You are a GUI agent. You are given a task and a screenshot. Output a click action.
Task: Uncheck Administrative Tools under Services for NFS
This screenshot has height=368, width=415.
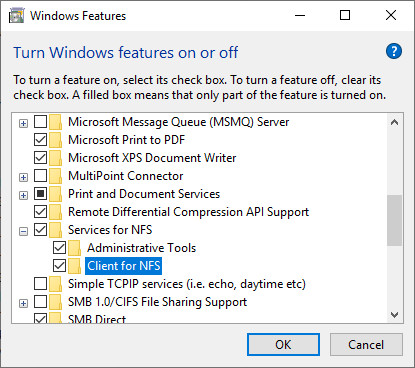(59, 248)
